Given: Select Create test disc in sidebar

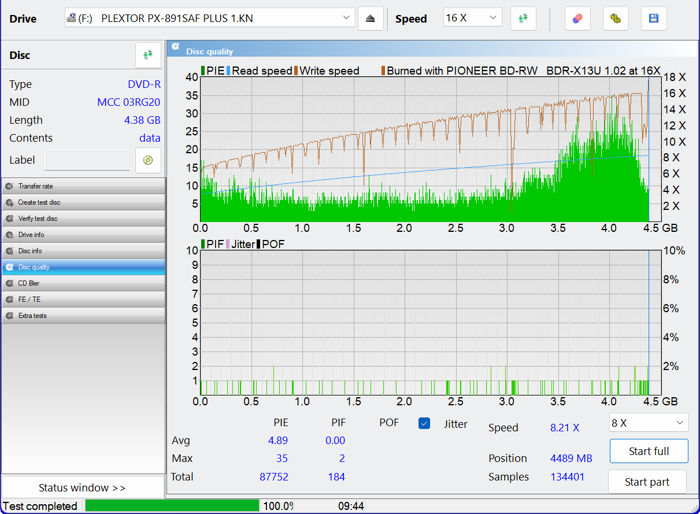Looking at the screenshot, I should [83, 202].
